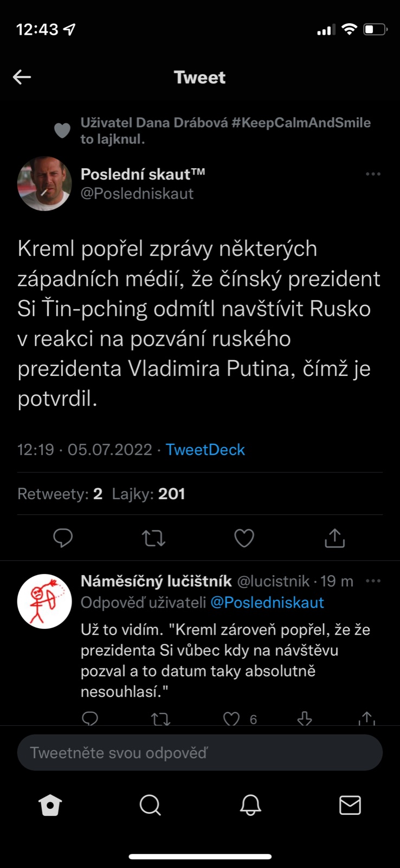Reply to the main tweet
Image resolution: width=400 pixels, height=868 pixels.
[63, 538]
